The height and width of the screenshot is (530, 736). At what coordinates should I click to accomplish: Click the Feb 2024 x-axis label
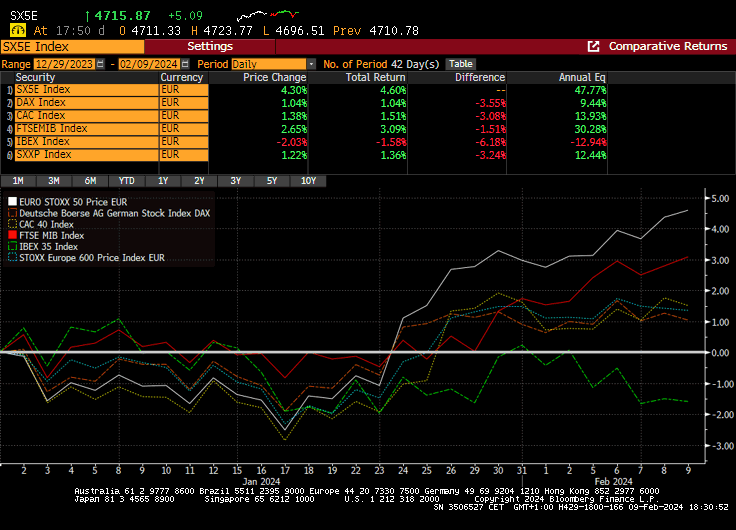click(613, 482)
